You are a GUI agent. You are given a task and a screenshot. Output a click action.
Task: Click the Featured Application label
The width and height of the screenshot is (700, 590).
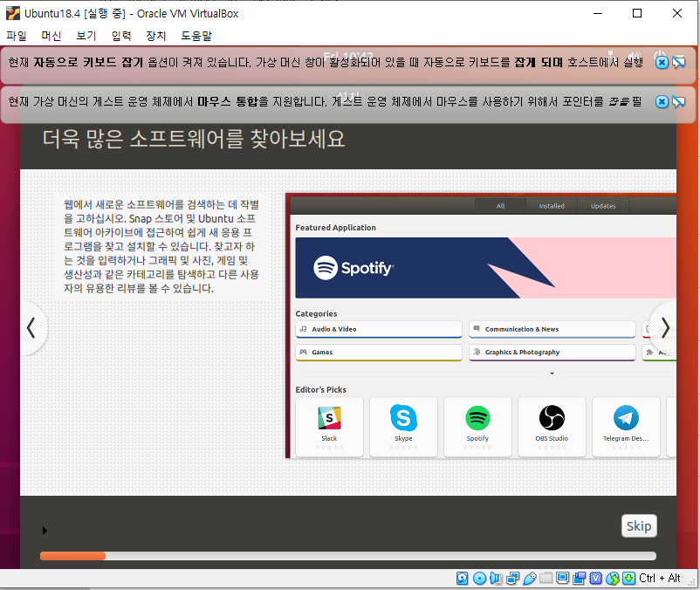(336, 228)
